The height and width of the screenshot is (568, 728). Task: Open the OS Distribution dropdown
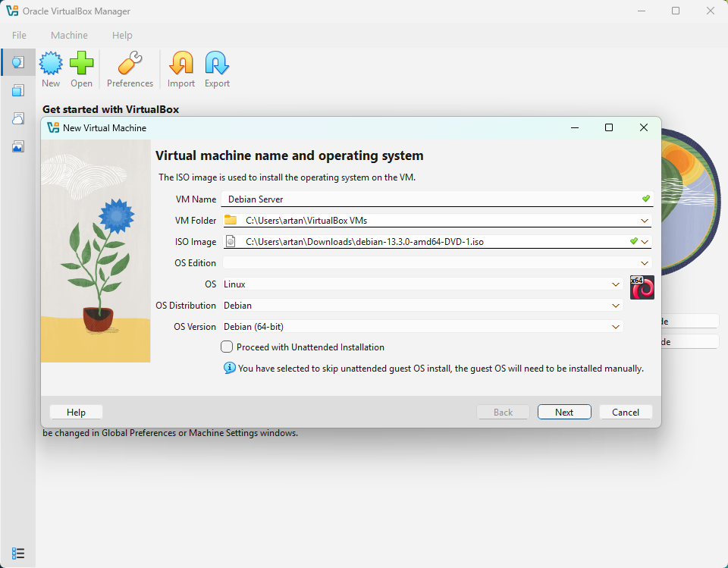(616, 306)
